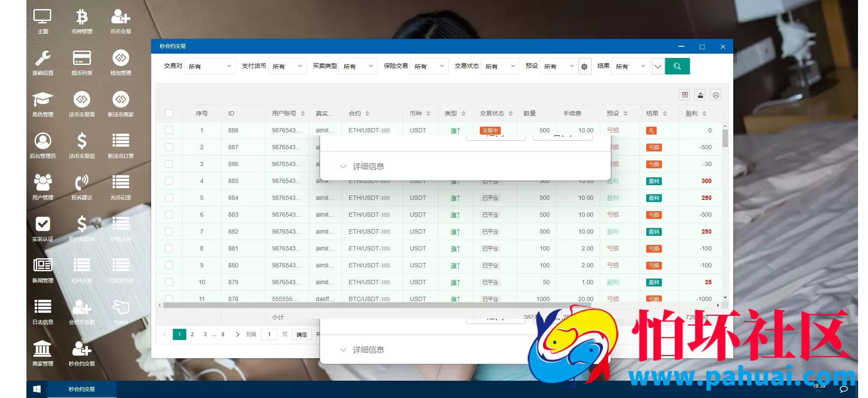868x398 pixels.
Task: Go to page 9
Action: tap(223, 334)
